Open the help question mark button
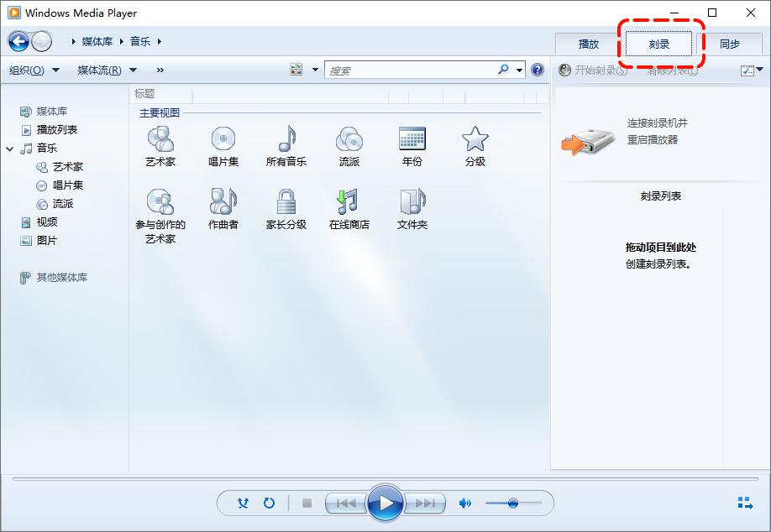 click(x=537, y=70)
